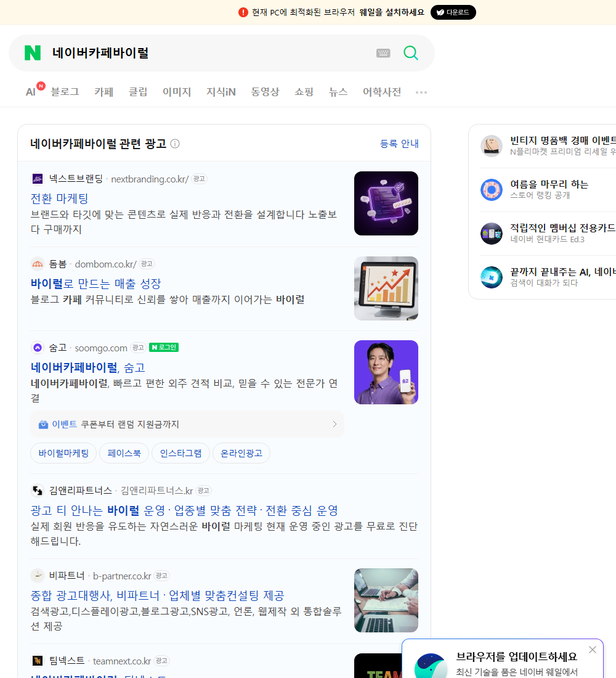Open 바이럴로 만드는 매출 성장 link
The height and width of the screenshot is (678, 616).
point(96,284)
